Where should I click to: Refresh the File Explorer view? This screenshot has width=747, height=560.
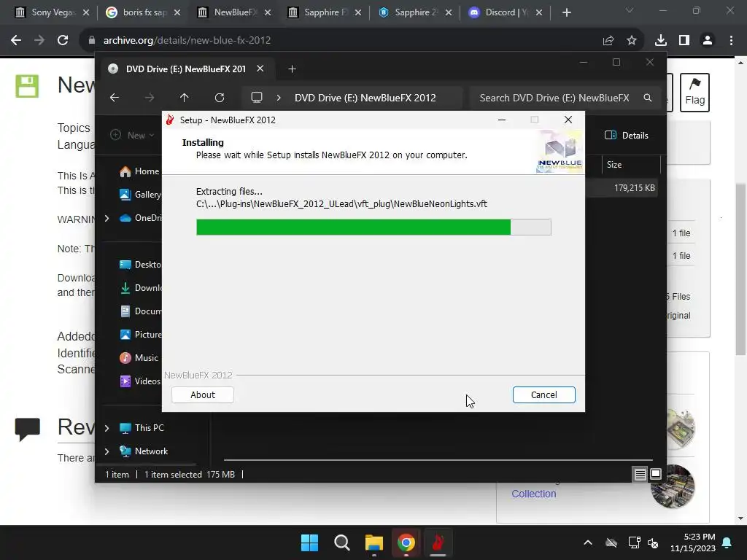(220, 98)
